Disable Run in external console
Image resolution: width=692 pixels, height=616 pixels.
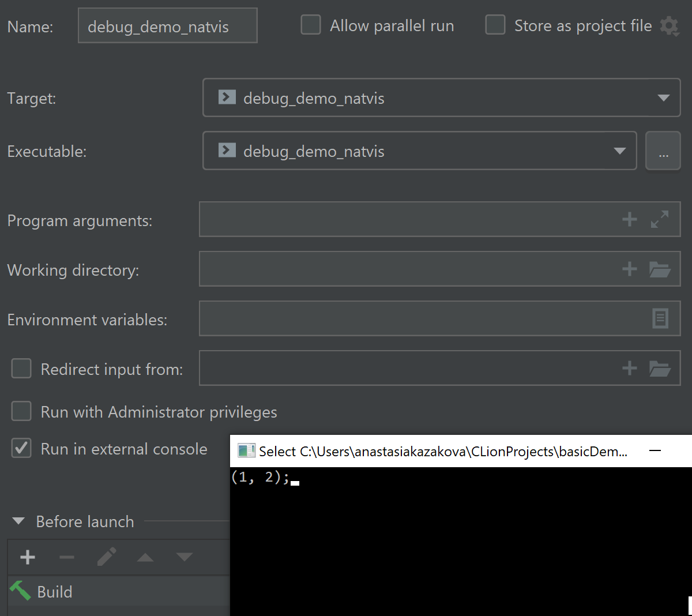[x=21, y=448]
